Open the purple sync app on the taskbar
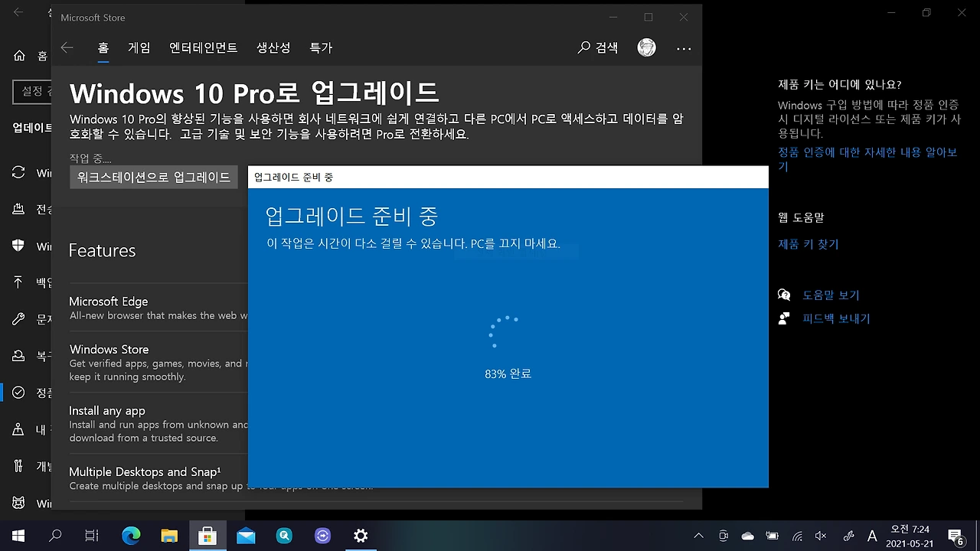This screenshot has height=551, width=980. click(x=322, y=536)
